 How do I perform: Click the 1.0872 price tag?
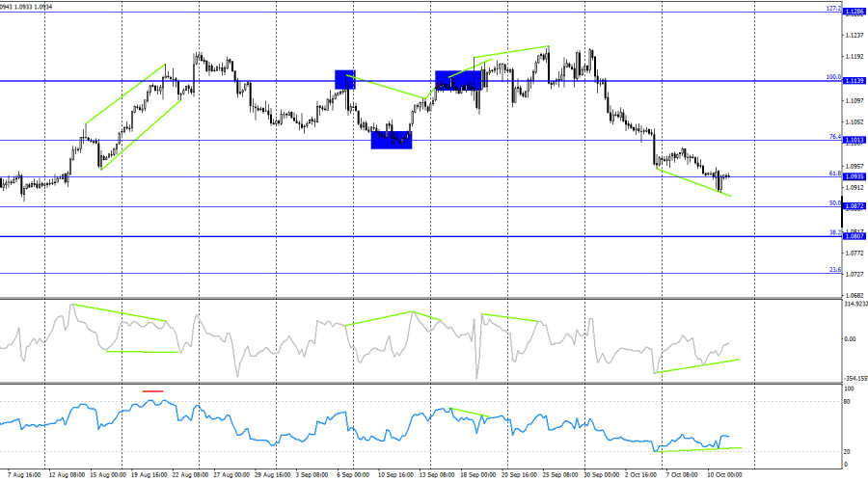coord(854,206)
